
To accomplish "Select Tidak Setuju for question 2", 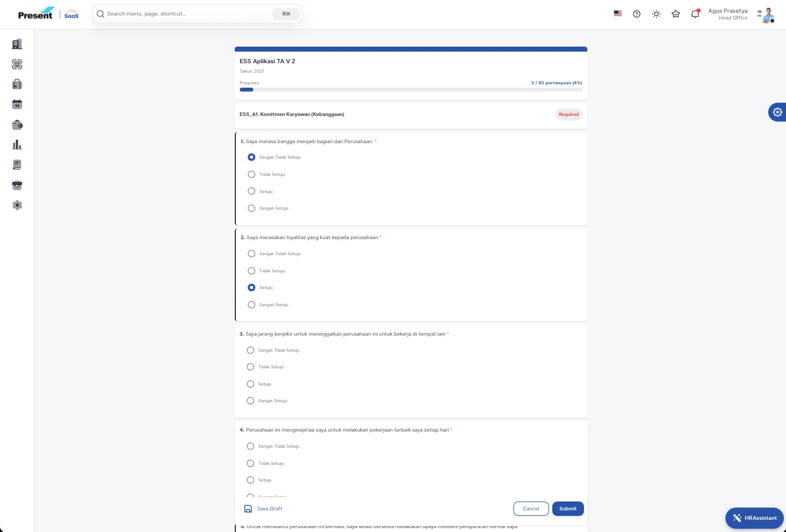I will (x=251, y=271).
